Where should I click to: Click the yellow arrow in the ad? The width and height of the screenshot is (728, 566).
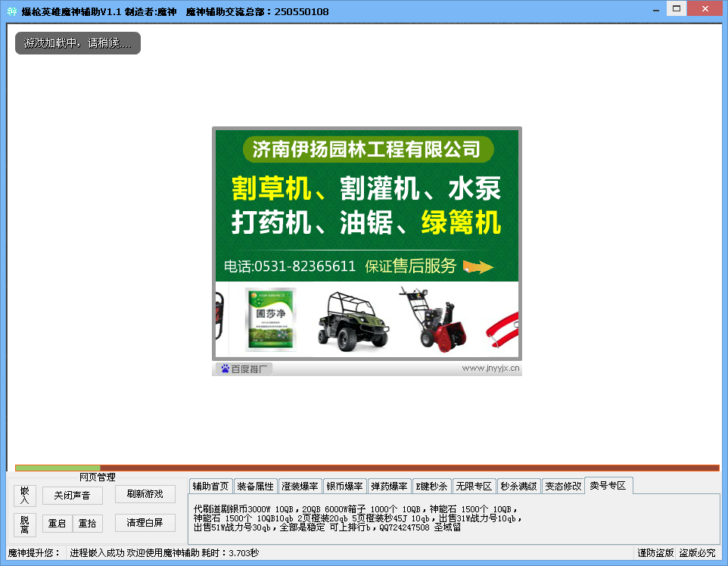[478, 266]
